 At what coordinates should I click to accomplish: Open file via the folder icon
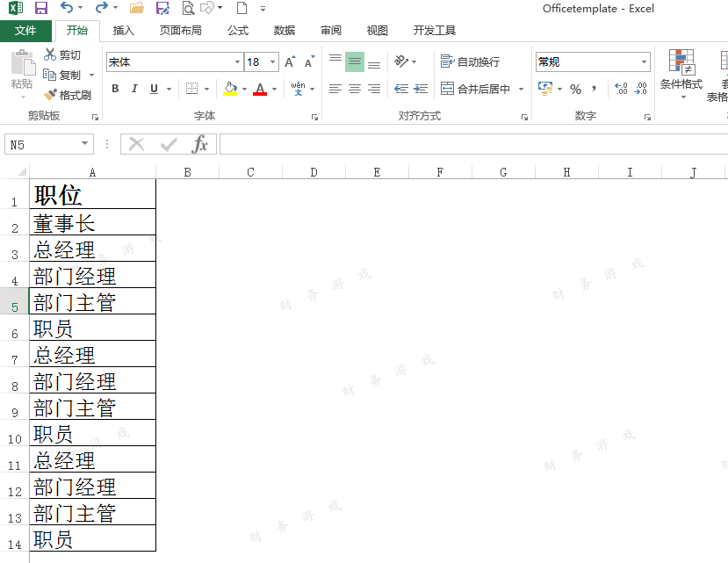click(136, 8)
